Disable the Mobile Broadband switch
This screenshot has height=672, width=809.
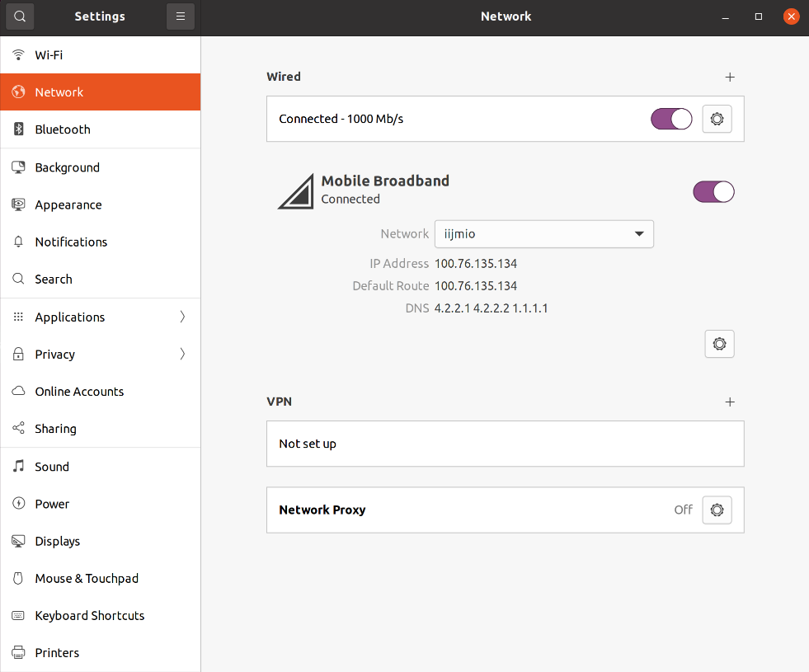[713, 192]
